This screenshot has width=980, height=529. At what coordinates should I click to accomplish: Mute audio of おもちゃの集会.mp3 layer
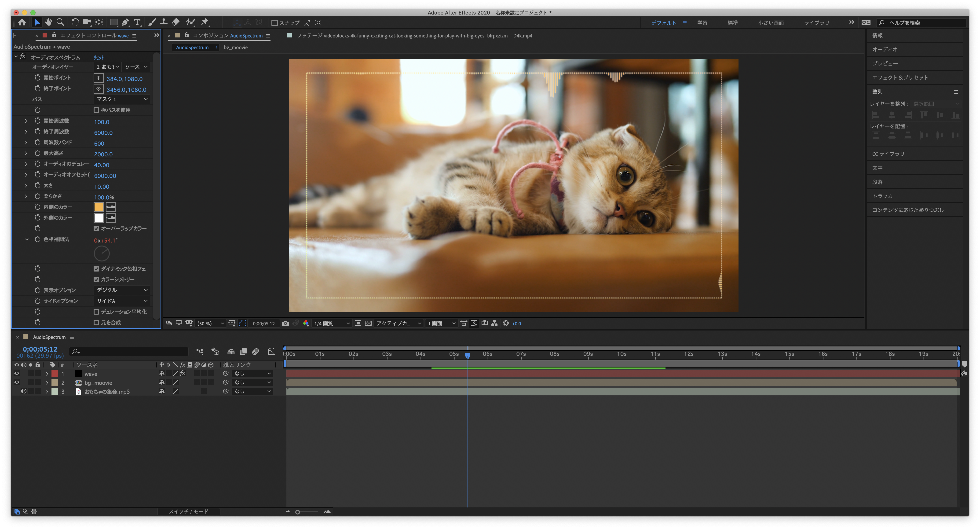(x=24, y=392)
